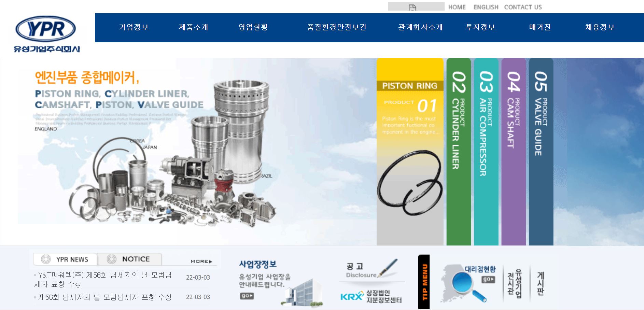Open the 품질환경안전보건 menu

point(336,27)
